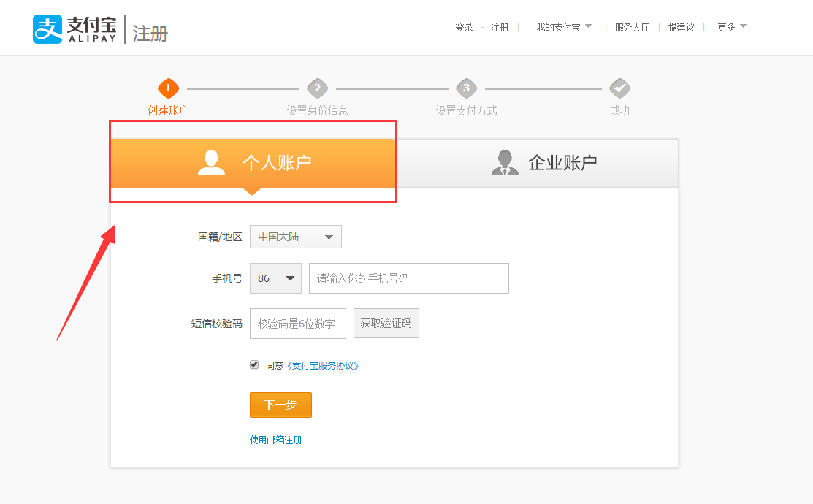Viewport: 813px width, 504px height.
Task: Click the 使用邮箱注册 link
Action: 275,440
